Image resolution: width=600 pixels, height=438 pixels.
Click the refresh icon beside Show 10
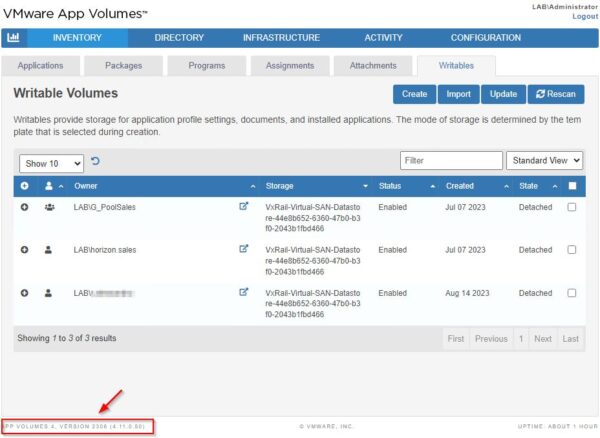[95, 161]
